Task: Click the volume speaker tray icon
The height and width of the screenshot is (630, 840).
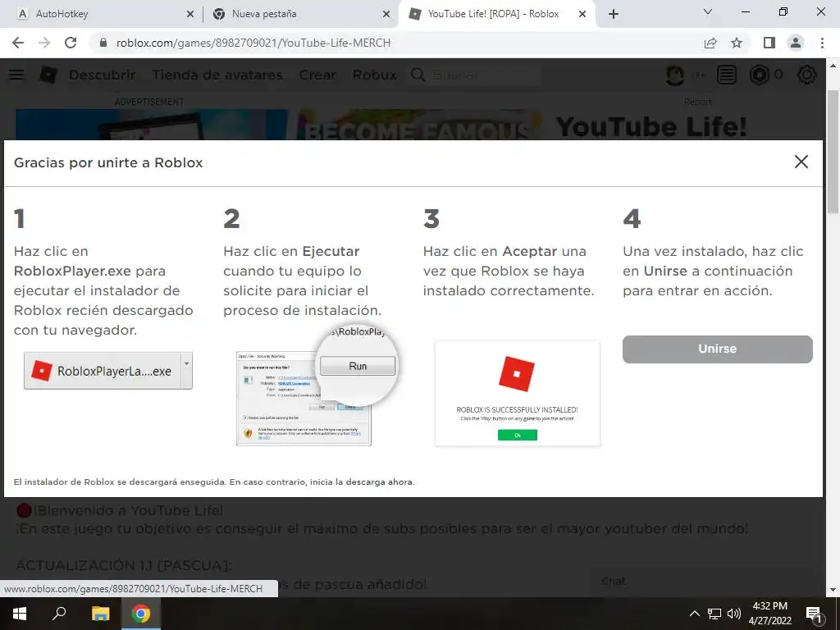Action: tap(734, 614)
